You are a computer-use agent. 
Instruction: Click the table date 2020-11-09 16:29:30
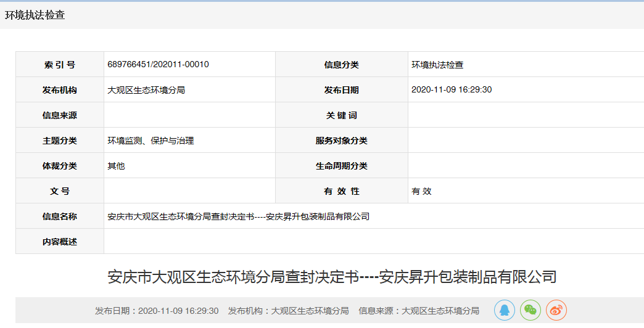click(452, 90)
